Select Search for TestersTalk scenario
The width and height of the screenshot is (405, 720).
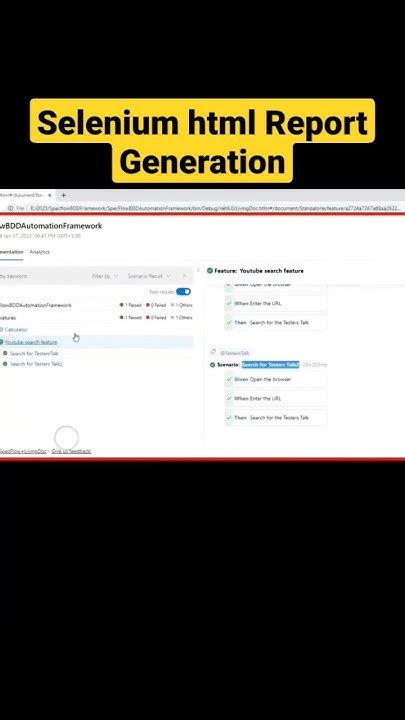coord(34,354)
